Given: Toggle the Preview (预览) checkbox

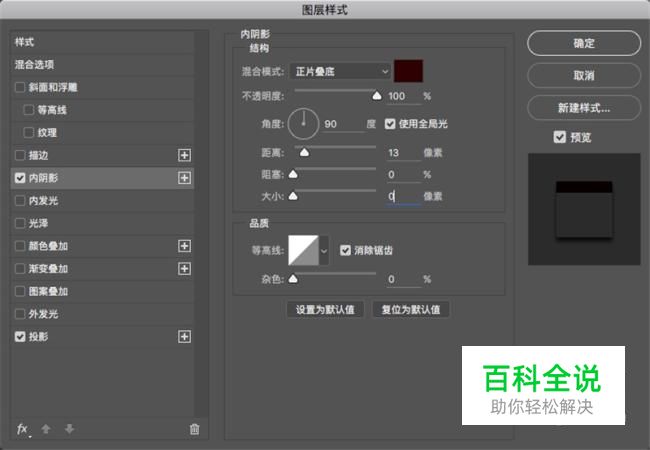Looking at the screenshot, I should point(560,137).
